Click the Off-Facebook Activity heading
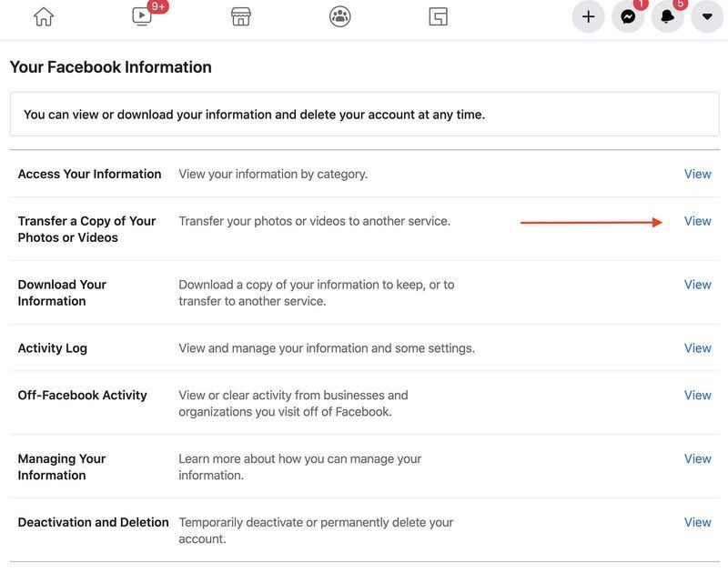The width and height of the screenshot is (728, 572). pyautogui.click(x=82, y=395)
